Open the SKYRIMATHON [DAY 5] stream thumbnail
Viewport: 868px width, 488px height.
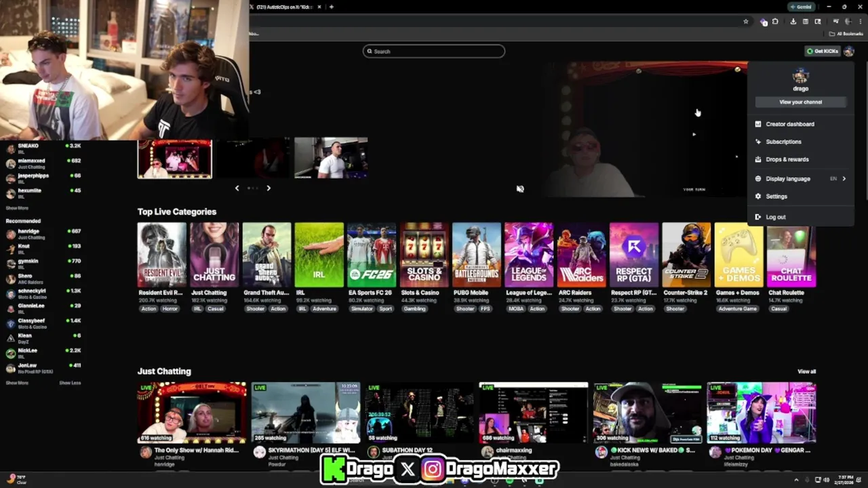pos(306,413)
